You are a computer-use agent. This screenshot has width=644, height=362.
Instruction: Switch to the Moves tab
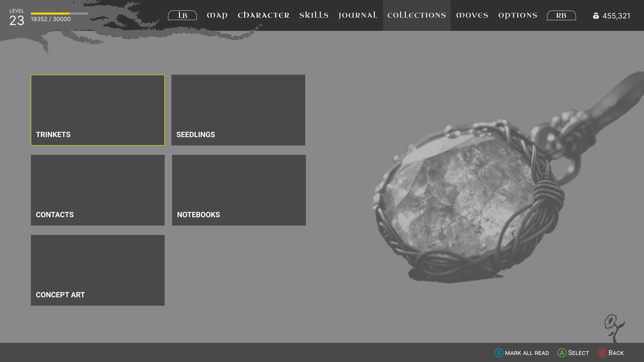coord(472,15)
